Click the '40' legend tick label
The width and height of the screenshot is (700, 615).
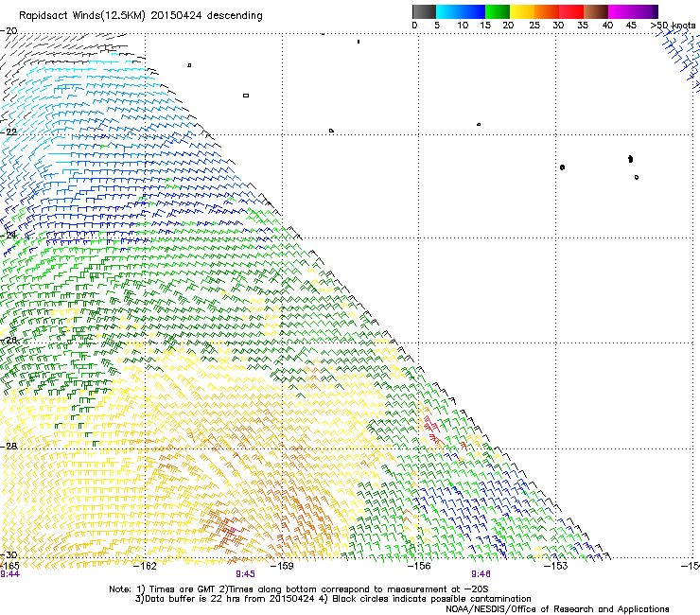(x=607, y=26)
